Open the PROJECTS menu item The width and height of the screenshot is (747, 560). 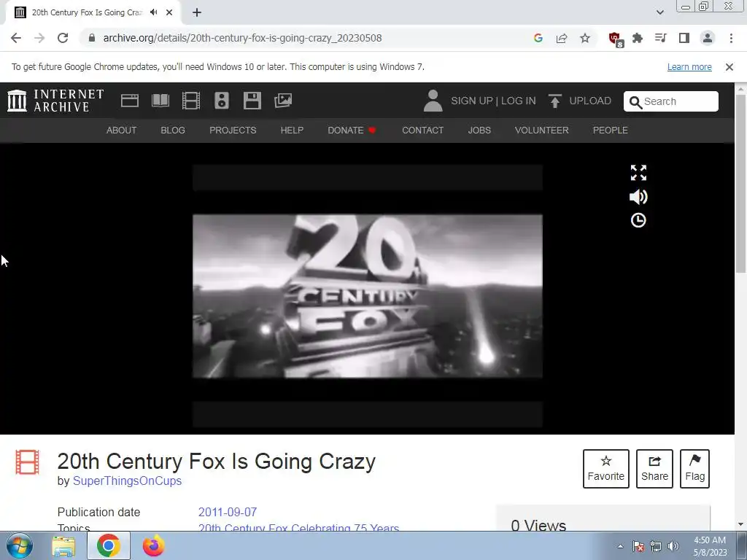[233, 130]
